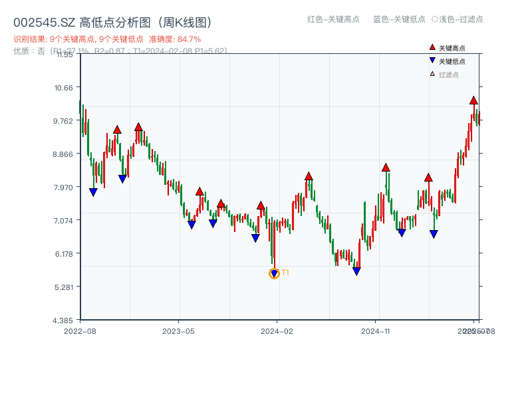This screenshot has width=532, height=399.
Task: Click the 浅色-过滤点 circle legend item
Action: pos(458,19)
